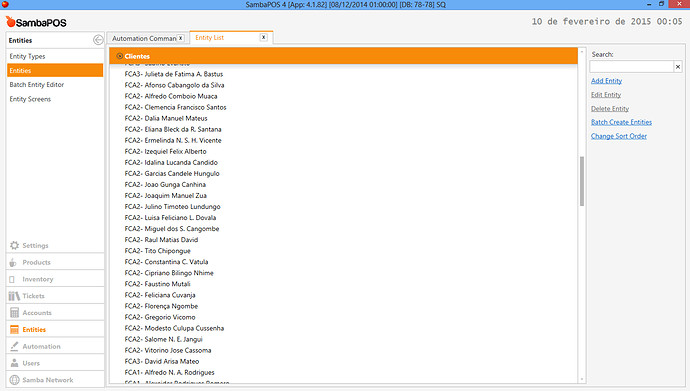Select FCA2- Joao Gunga Canhina

coord(165,184)
